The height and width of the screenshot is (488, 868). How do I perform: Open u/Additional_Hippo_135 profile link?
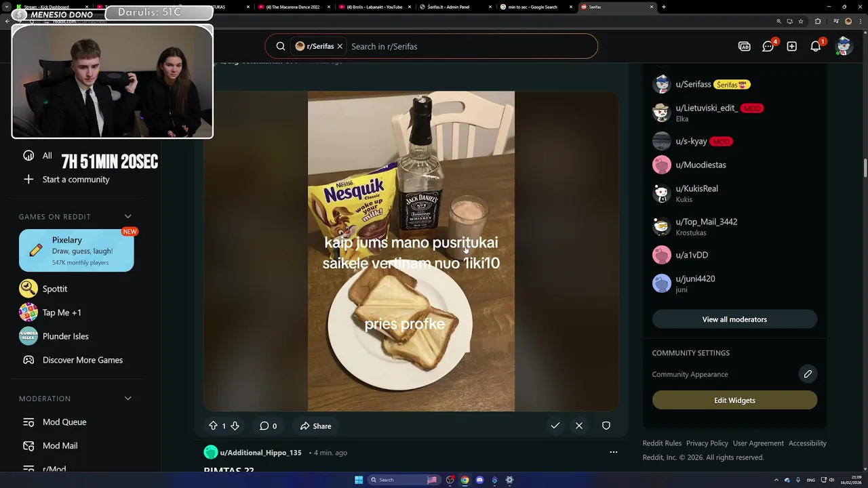point(260,453)
